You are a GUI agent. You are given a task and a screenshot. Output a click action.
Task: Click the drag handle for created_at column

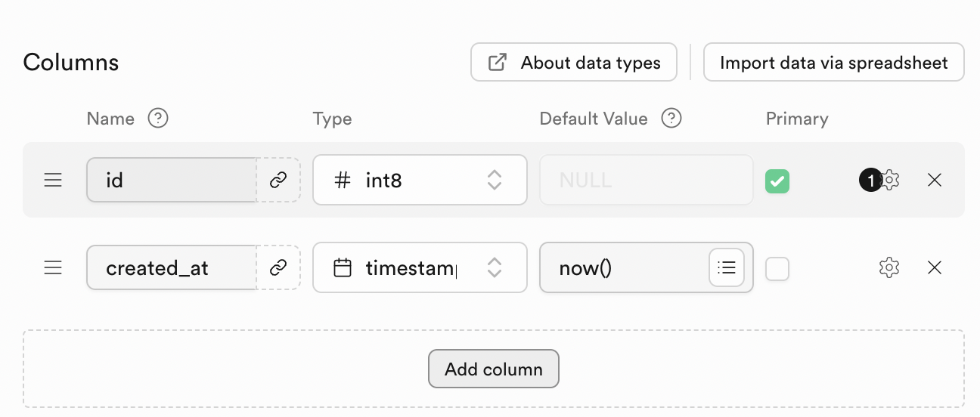click(x=53, y=267)
